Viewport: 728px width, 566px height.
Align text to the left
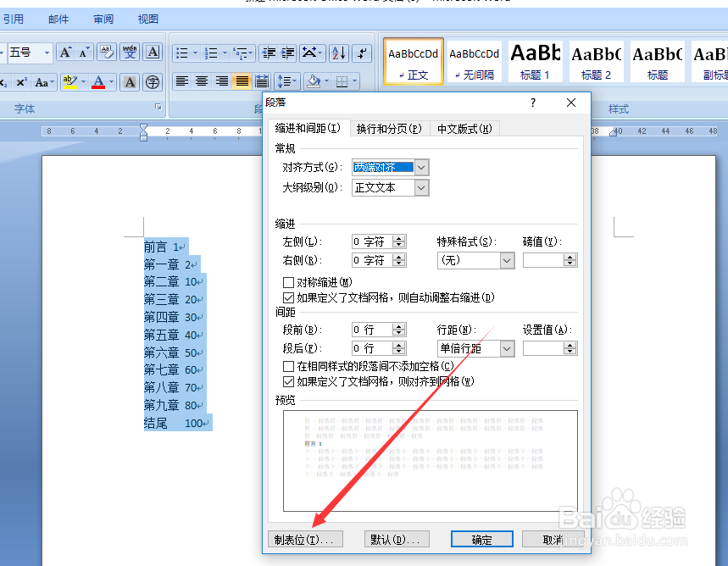tap(182, 81)
